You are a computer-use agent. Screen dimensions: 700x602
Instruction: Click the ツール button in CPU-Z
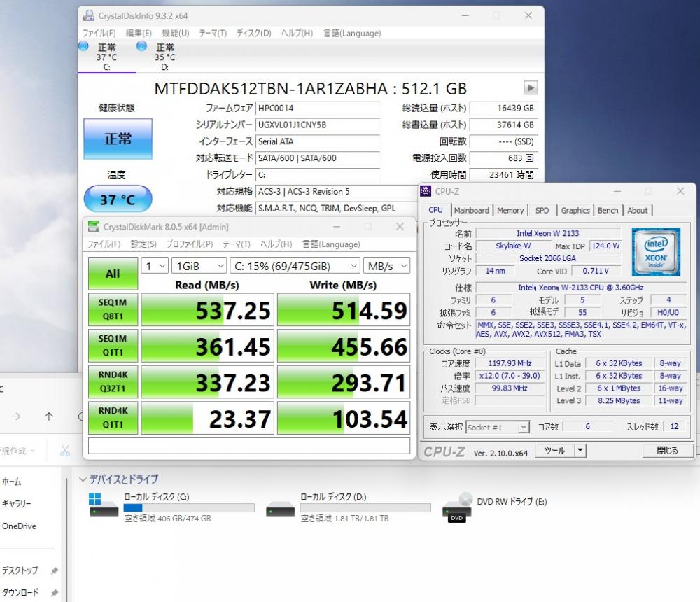point(554,450)
